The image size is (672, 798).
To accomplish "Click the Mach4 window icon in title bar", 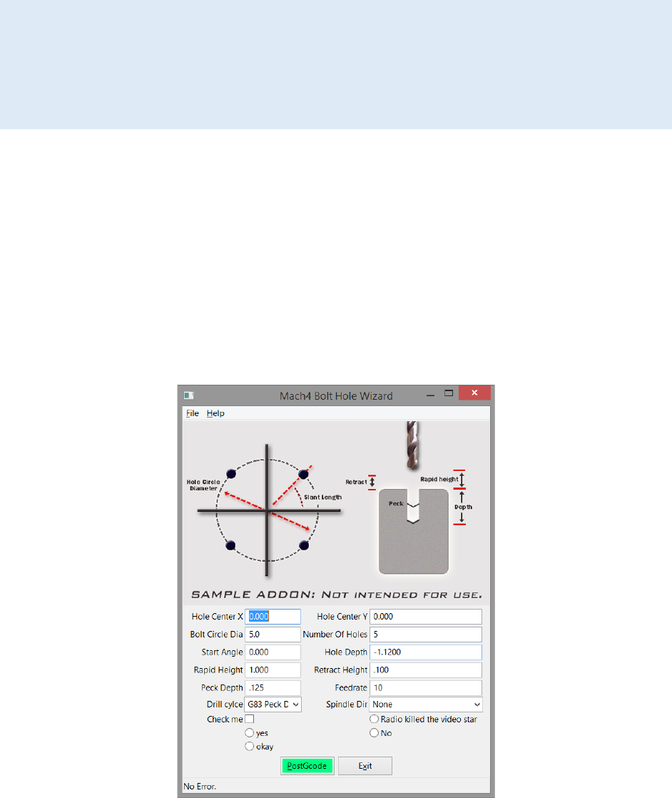I will coord(189,395).
